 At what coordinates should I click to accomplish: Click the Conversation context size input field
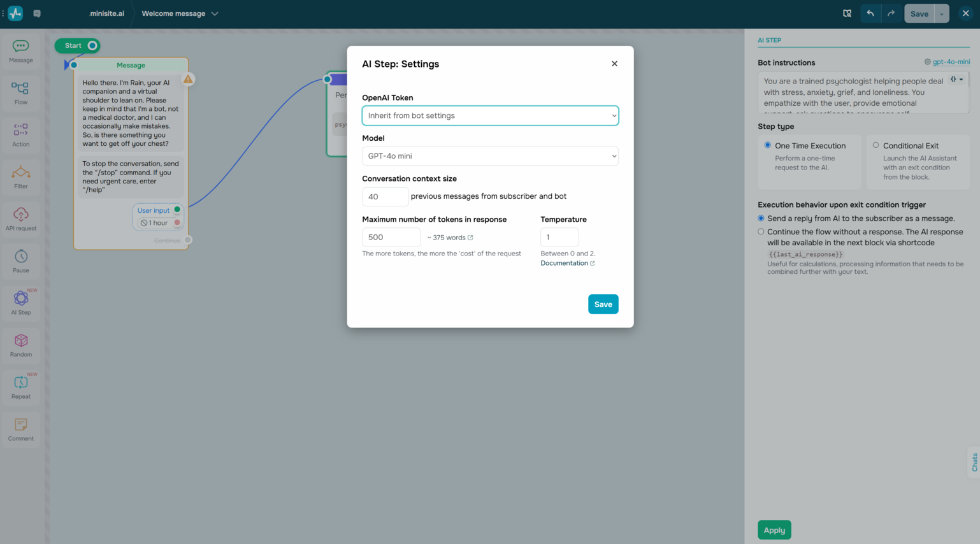pyautogui.click(x=385, y=196)
